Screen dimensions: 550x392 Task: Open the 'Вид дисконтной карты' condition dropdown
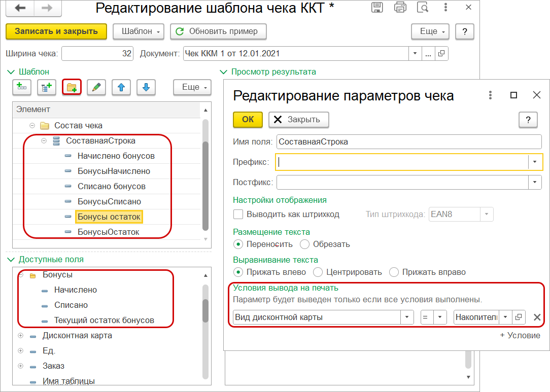pos(407,317)
